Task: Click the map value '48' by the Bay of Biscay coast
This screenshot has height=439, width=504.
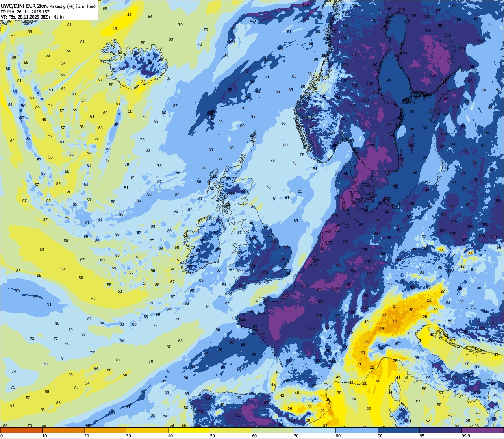Action: point(273,385)
